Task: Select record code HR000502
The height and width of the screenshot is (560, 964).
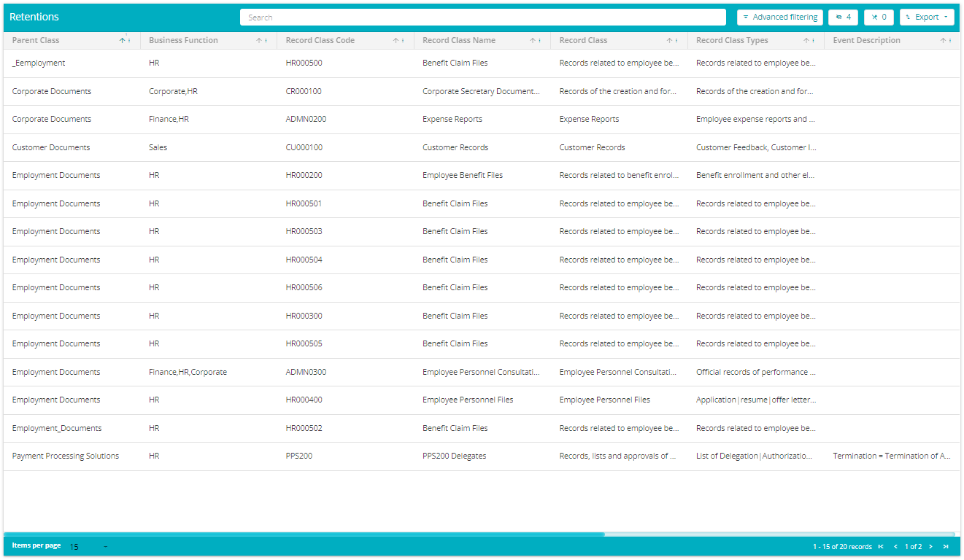Action: click(x=304, y=429)
